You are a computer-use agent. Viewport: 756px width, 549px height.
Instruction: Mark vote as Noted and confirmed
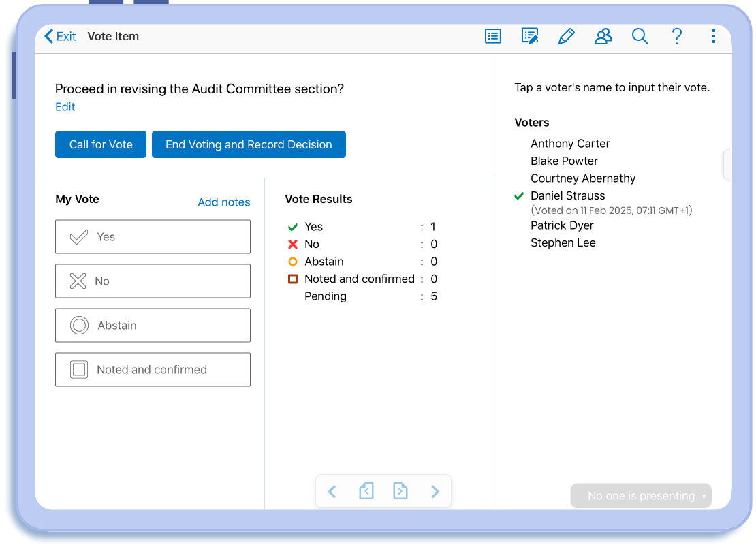(153, 370)
